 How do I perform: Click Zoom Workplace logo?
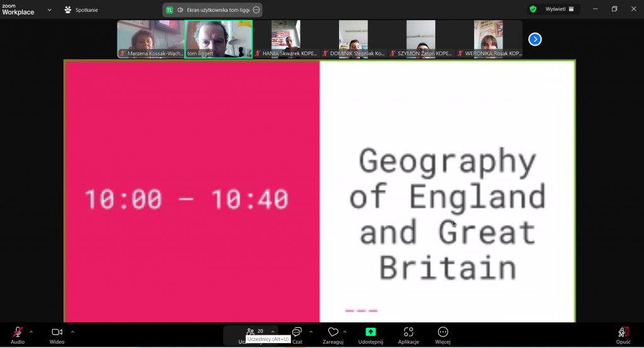click(18, 9)
